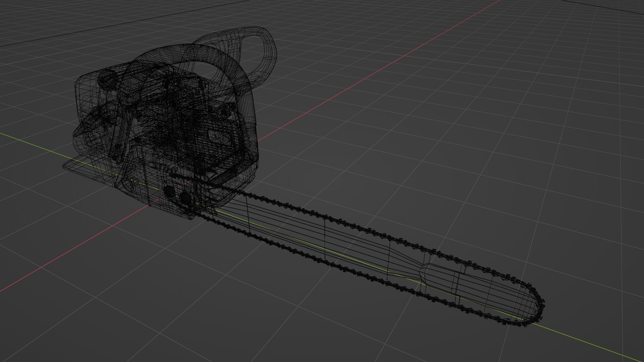Click the rounded tip of the chainsaw bar

541,308
